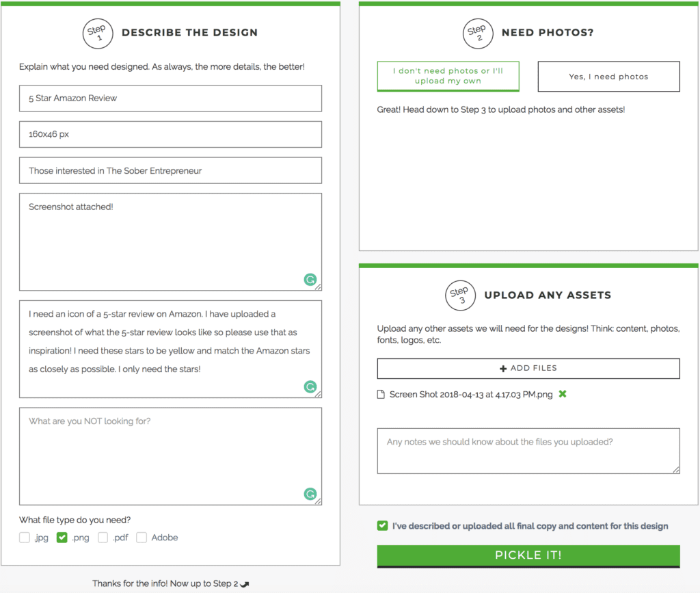
Task: Click the Step 3 circle badge
Action: tap(461, 295)
